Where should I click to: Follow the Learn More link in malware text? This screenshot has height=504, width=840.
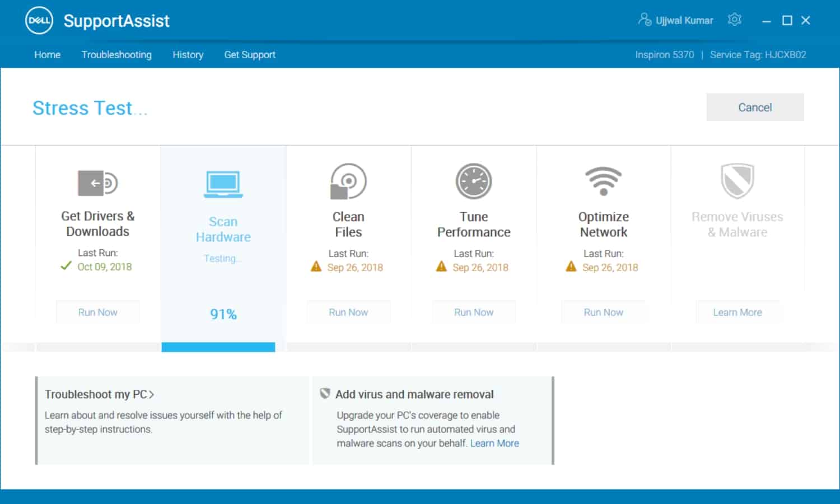(x=494, y=443)
